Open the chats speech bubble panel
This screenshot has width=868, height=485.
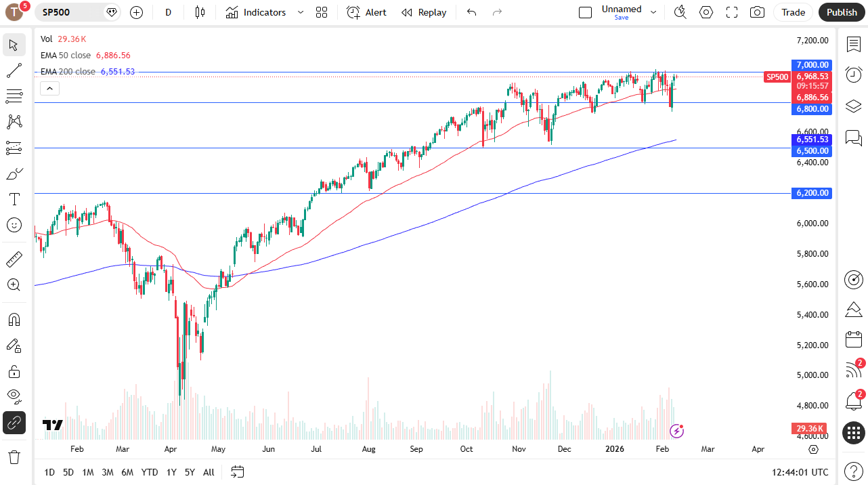pyautogui.click(x=854, y=138)
